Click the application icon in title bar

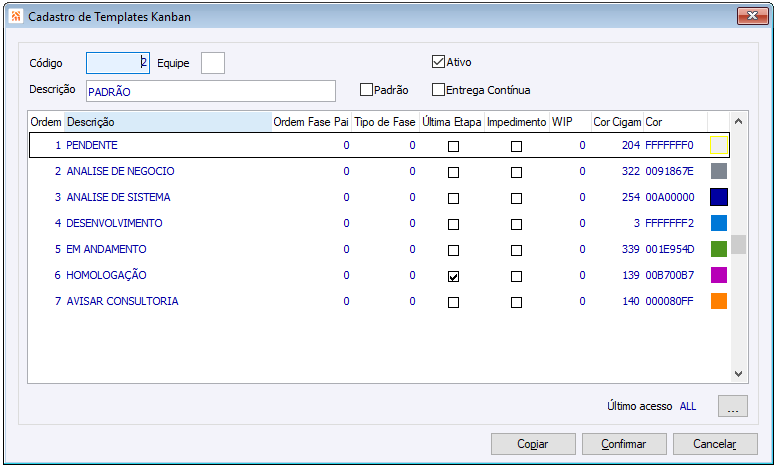(x=15, y=16)
